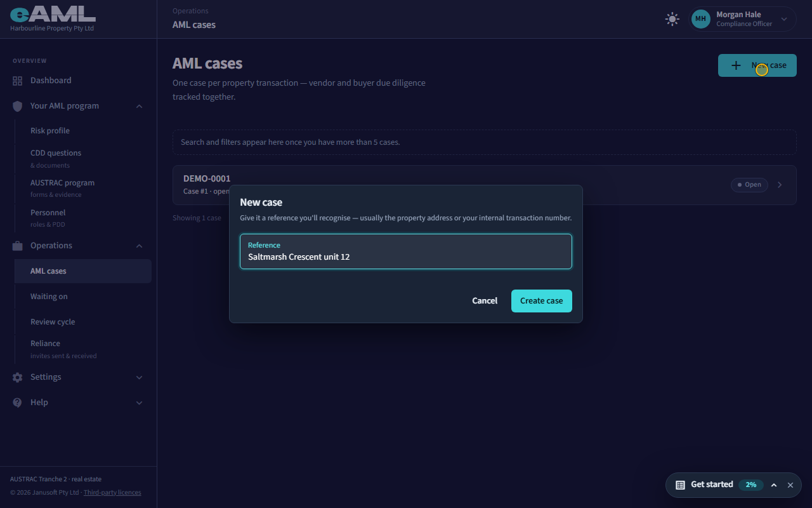812x508 pixels.
Task: Click the eAML logo
Action: click(53, 14)
